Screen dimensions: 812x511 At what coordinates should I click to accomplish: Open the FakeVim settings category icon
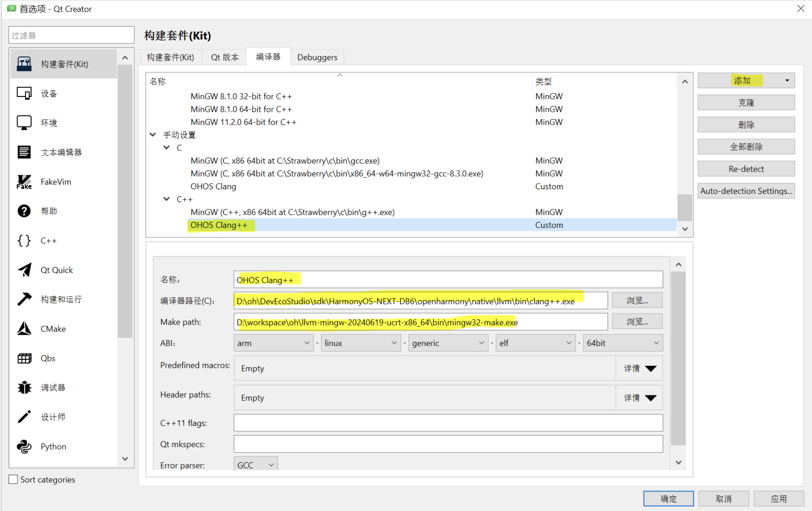tap(24, 182)
